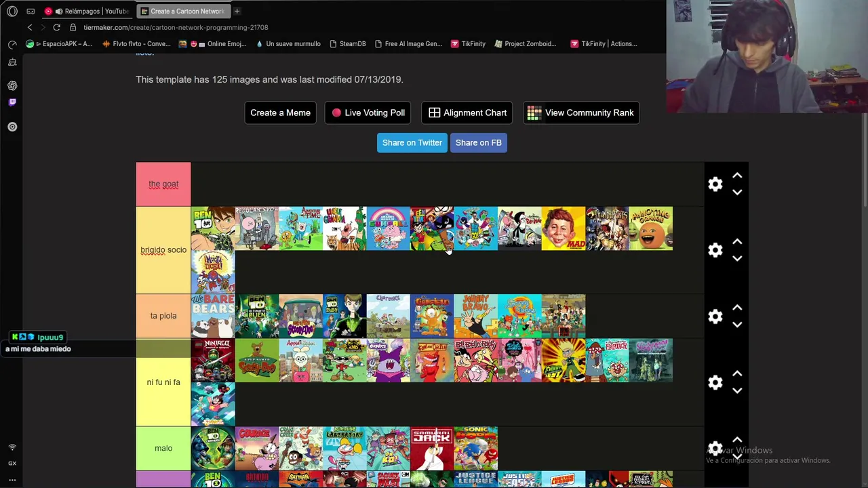Open Flvto flvto bookmark
Screen dimensions: 868x488
pyautogui.click(x=136, y=43)
